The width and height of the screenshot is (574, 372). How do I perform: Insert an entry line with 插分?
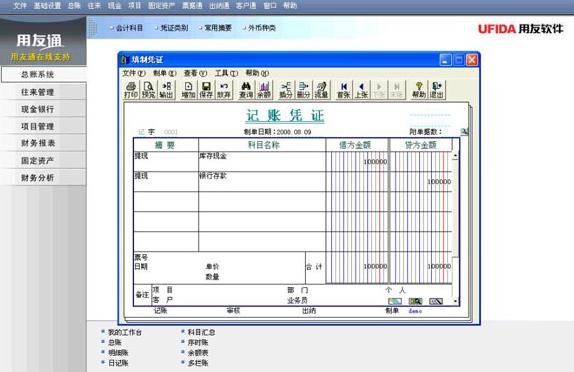[x=286, y=90]
